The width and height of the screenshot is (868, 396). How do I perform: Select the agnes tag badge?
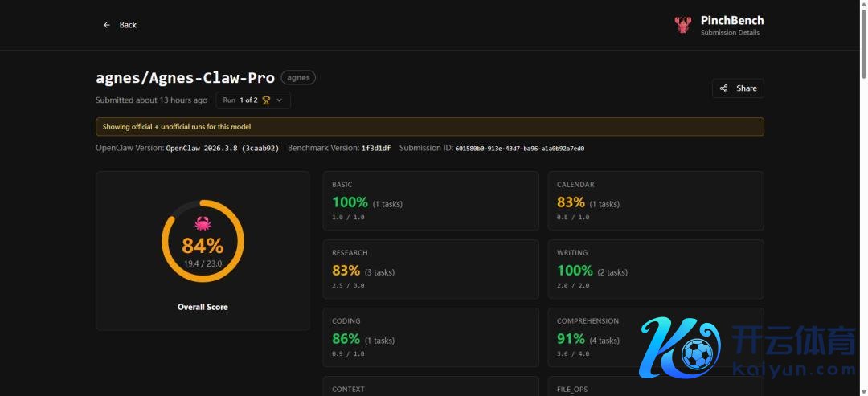point(298,78)
